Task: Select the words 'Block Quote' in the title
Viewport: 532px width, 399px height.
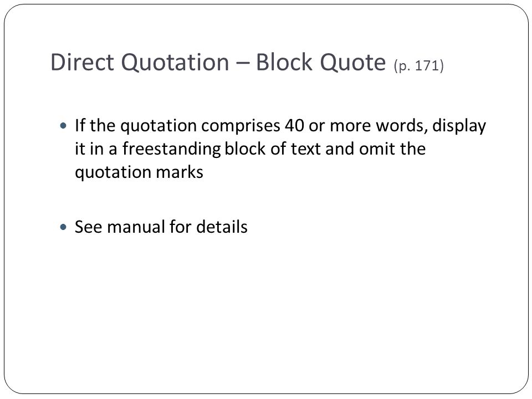Action: pyautogui.click(x=321, y=63)
